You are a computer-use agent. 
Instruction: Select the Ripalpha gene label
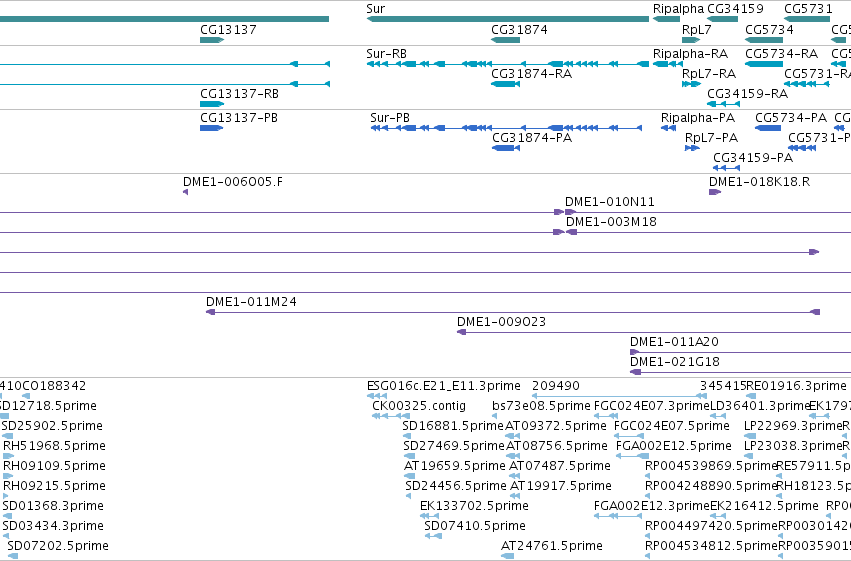pos(678,9)
